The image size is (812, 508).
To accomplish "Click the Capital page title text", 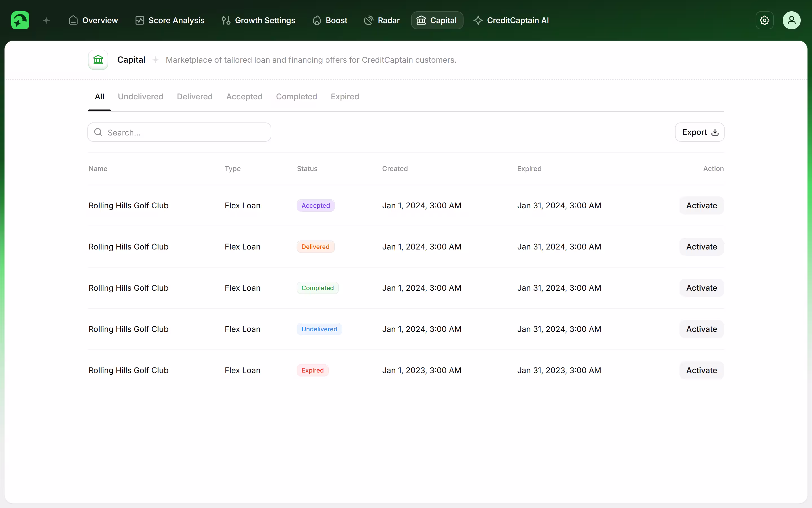I will click(131, 60).
